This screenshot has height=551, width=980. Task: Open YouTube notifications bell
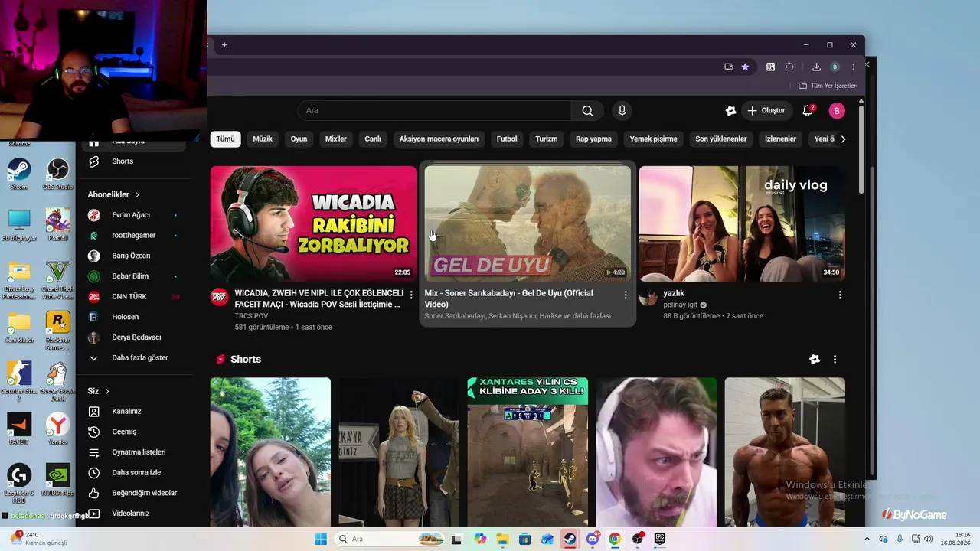tap(807, 111)
